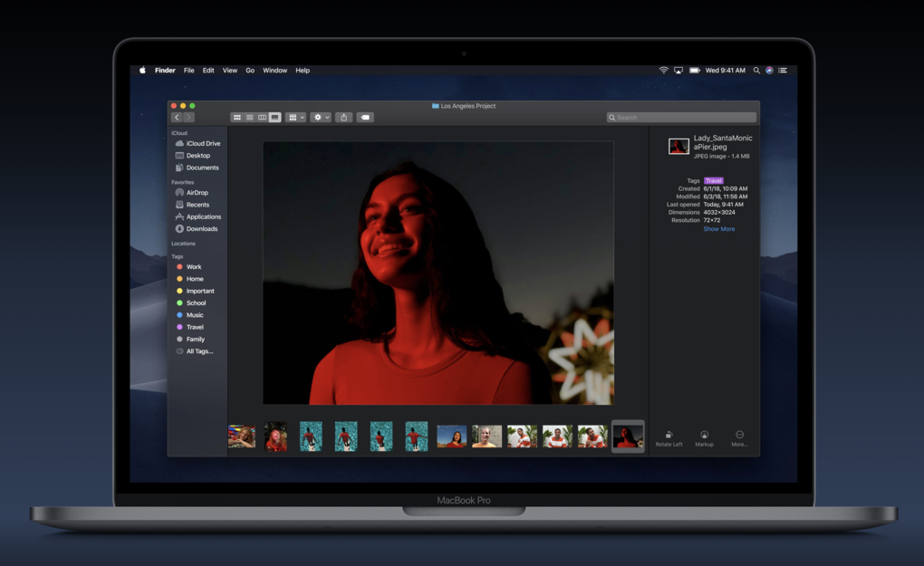Select the green School tag

tap(191, 302)
